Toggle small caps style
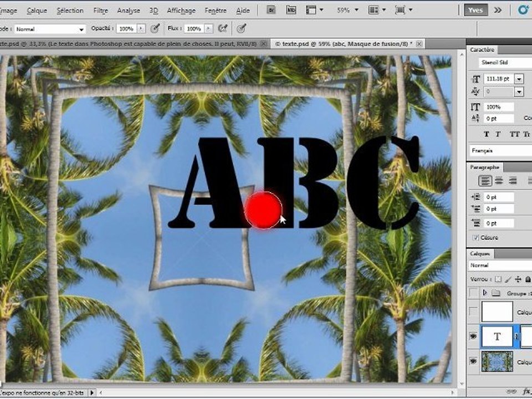This screenshot has height=399, width=532. pyautogui.click(x=526, y=134)
